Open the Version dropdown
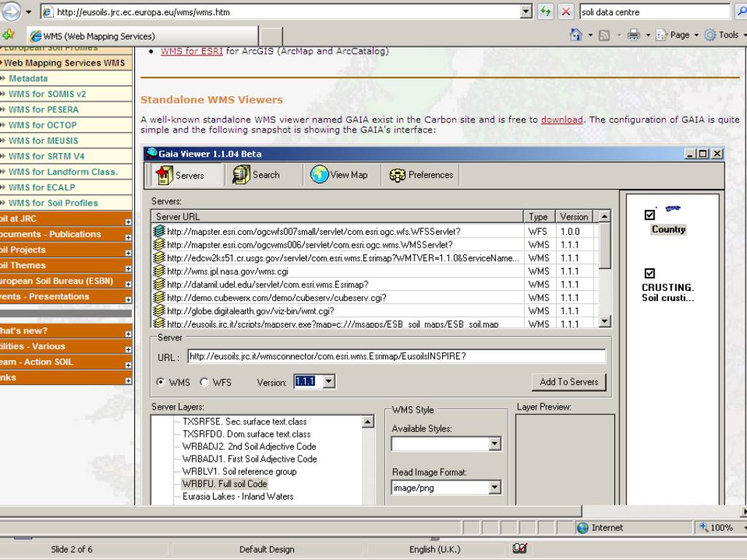This screenshot has width=747, height=560. pyautogui.click(x=328, y=382)
